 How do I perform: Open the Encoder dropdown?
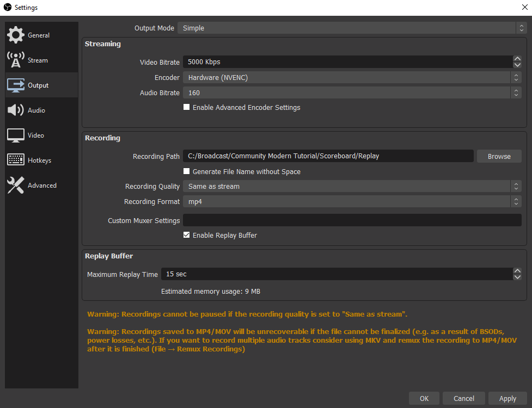click(352, 77)
